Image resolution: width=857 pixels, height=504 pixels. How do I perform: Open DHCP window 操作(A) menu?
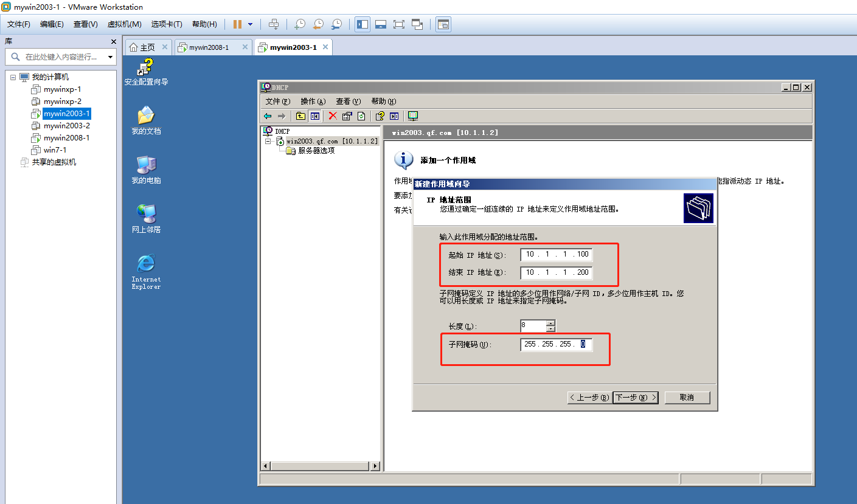313,102
